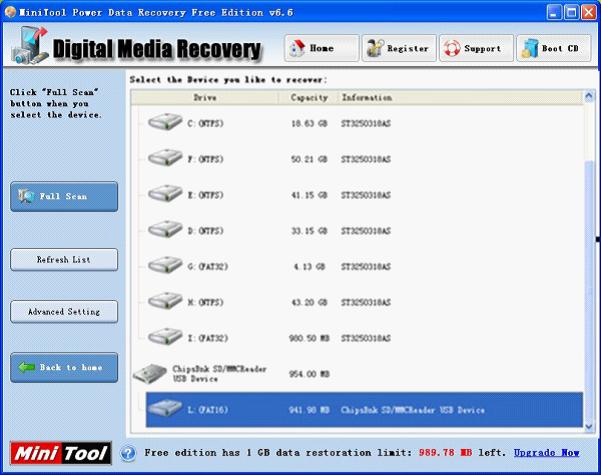
Task: Click the 33.15 GB capacity cell
Action: point(309,231)
